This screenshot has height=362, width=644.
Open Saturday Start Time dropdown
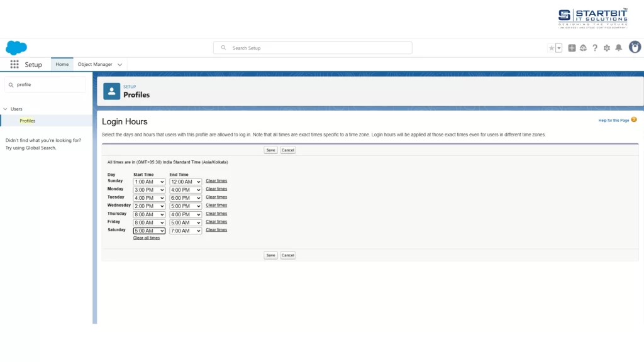tap(149, 231)
